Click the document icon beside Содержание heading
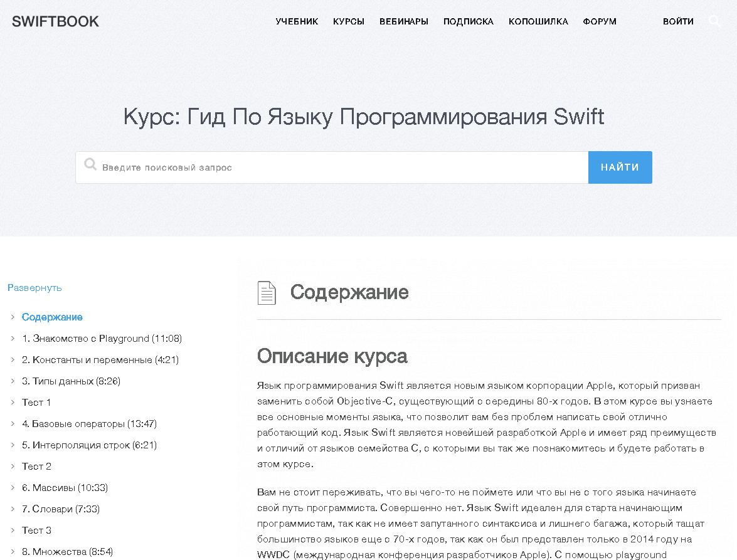Viewport: 737px width, 560px height. (x=267, y=293)
